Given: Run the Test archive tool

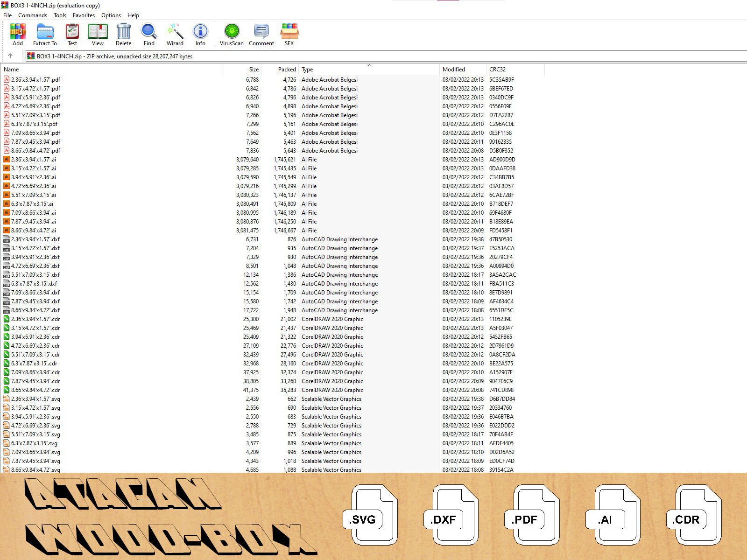Looking at the screenshot, I should 72,35.
